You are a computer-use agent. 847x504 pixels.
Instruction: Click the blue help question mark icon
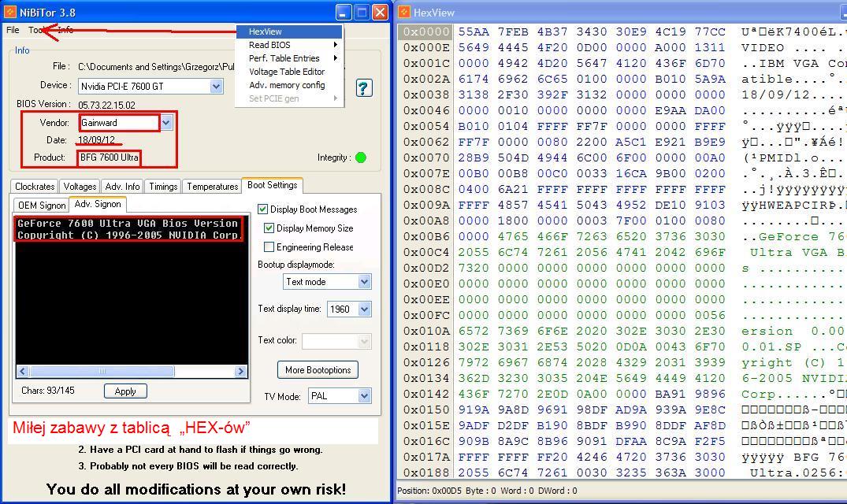[364, 87]
